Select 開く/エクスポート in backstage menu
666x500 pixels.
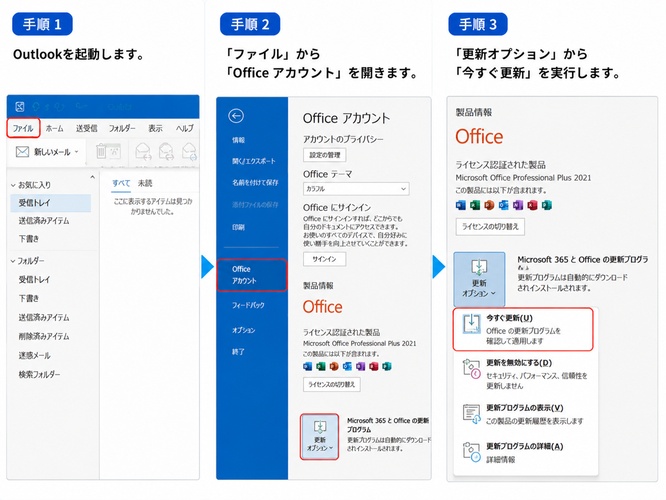click(x=254, y=161)
